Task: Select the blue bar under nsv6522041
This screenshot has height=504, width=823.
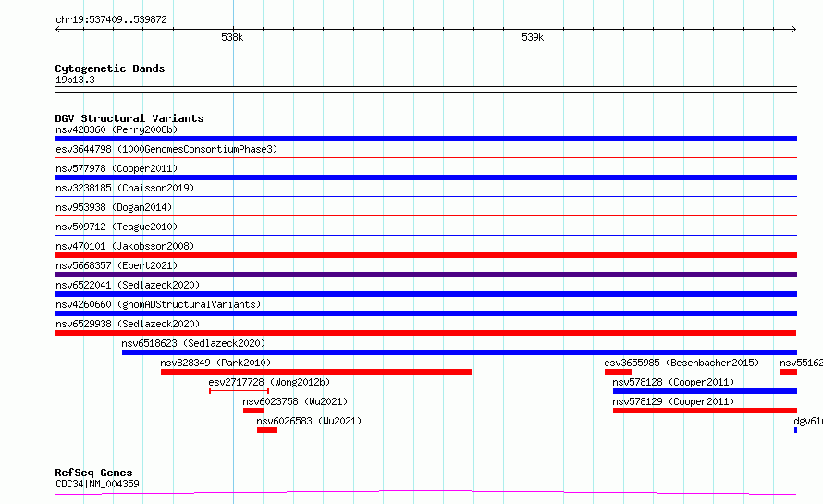Action: tap(425, 294)
